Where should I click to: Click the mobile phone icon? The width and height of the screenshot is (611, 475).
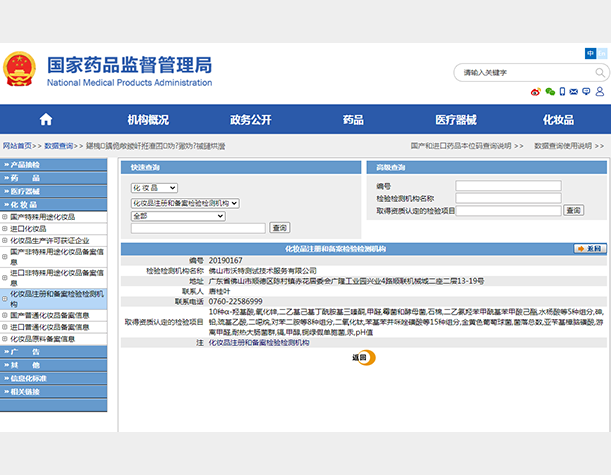[562, 92]
